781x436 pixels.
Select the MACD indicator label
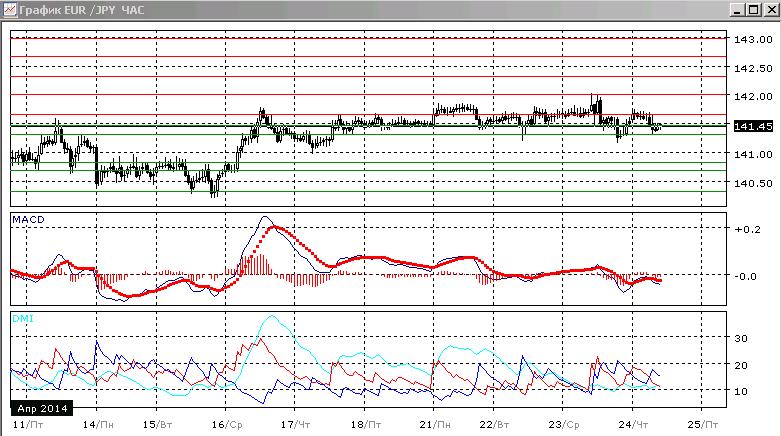28,219
